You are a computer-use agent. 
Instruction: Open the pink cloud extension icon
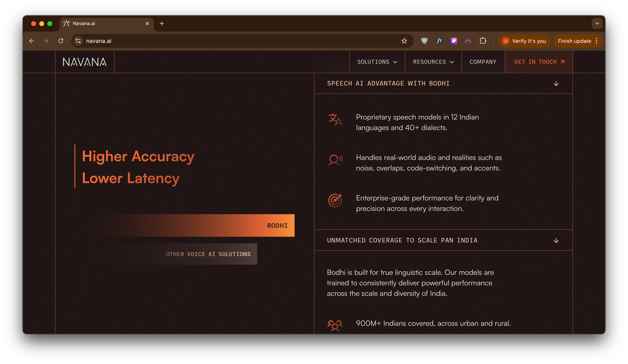468,41
